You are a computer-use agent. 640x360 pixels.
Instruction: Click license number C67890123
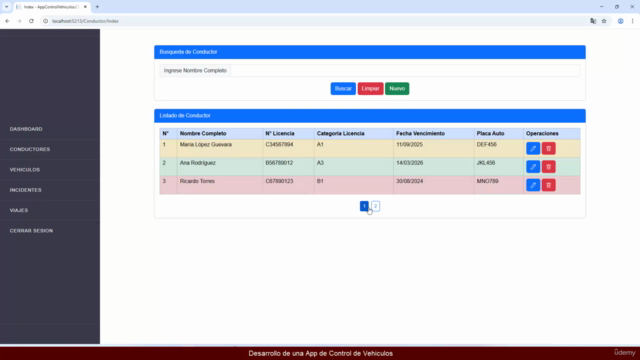click(x=279, y=181)
